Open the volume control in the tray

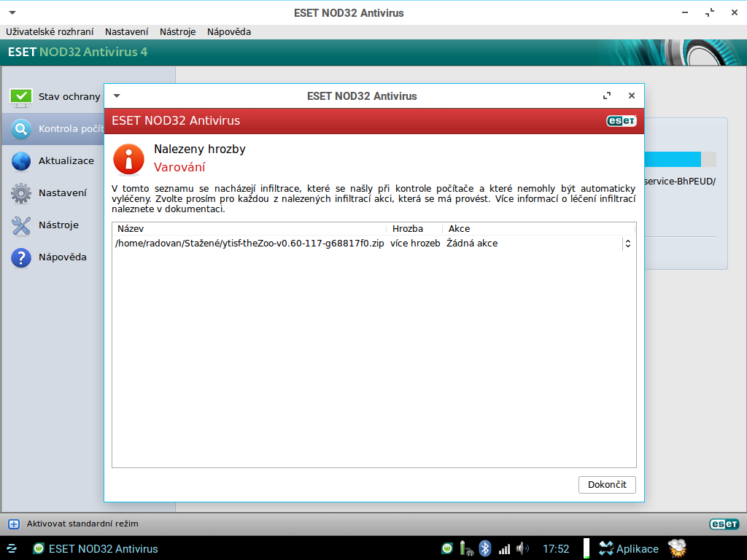tap(522, 548)
